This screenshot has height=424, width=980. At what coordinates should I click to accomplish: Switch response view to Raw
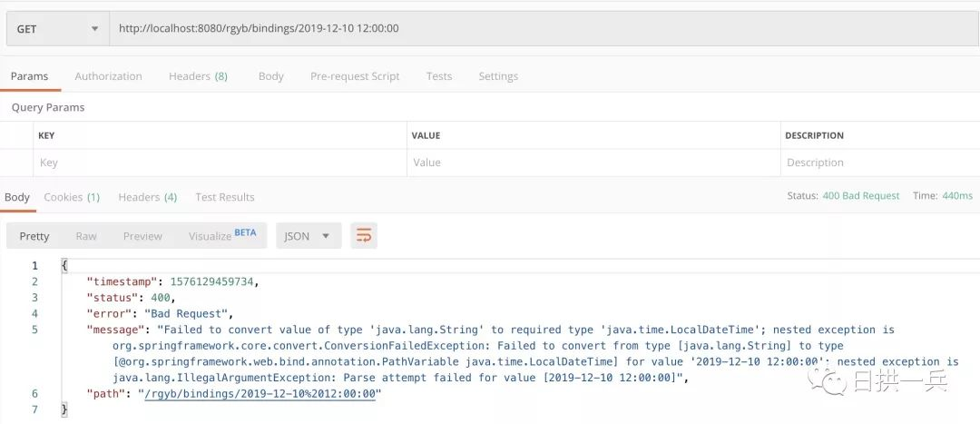86,236
